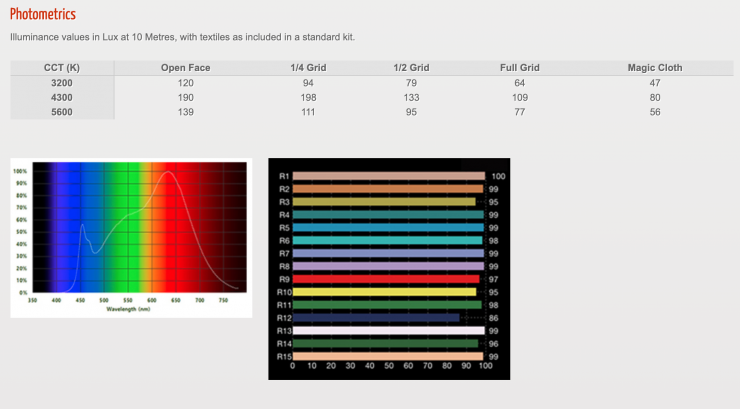Select the R10 yellow color bar
740x409 pixels.
click(384, 292)
